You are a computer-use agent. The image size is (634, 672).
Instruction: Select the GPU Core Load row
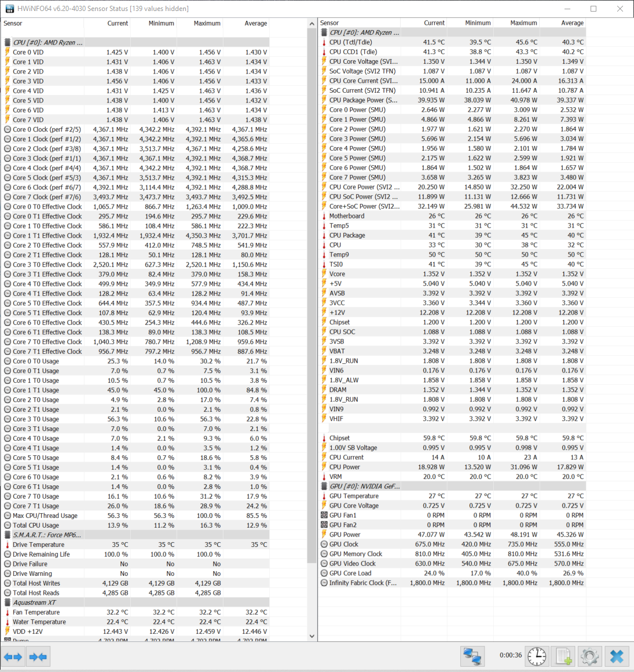coord(452,574)
